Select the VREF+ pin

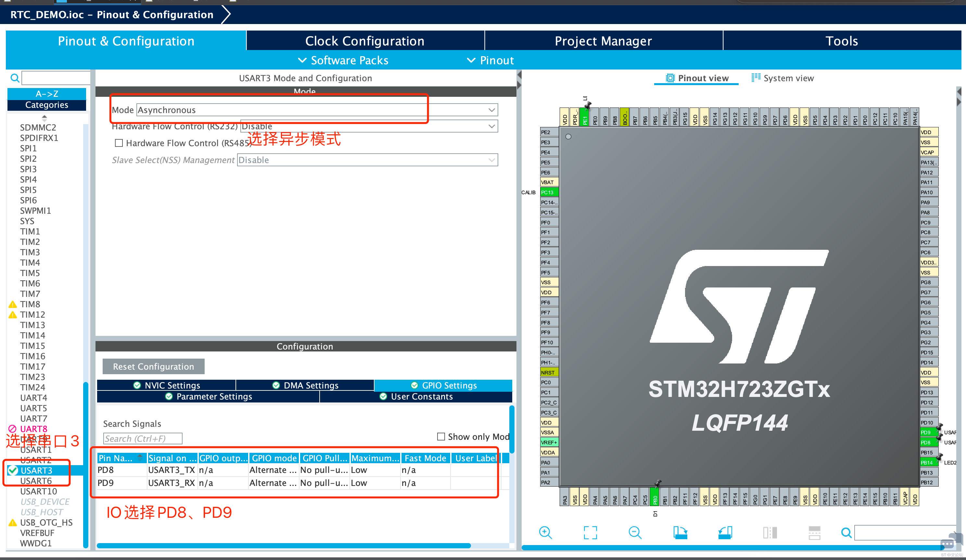(549, 442)
